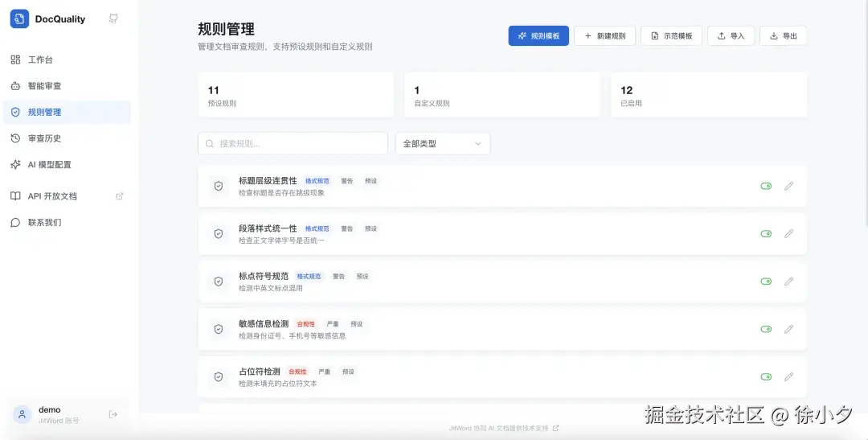Open 审查历史 in the sidebar

pyautogui.click(x=68, y=138)
